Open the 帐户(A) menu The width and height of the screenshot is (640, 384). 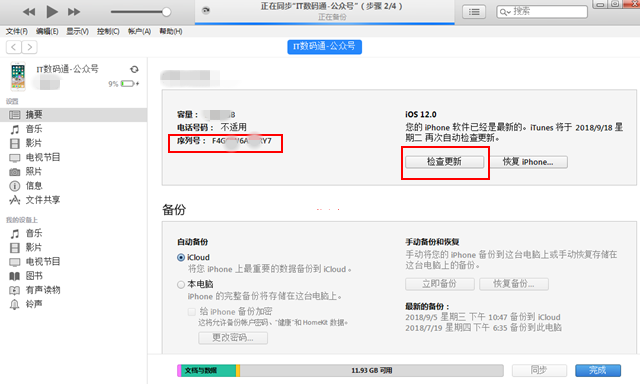coord(139,31)
